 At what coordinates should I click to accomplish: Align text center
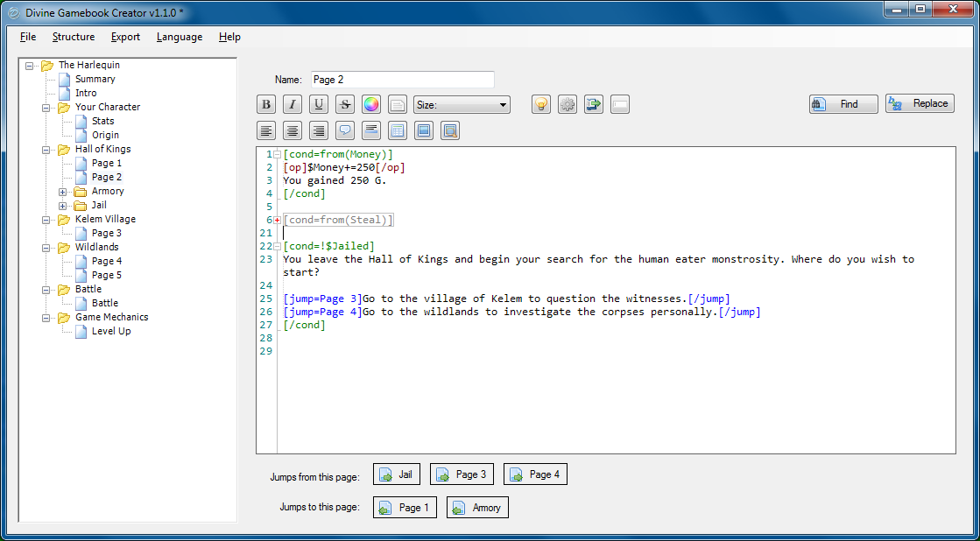[x=293, y=130]
